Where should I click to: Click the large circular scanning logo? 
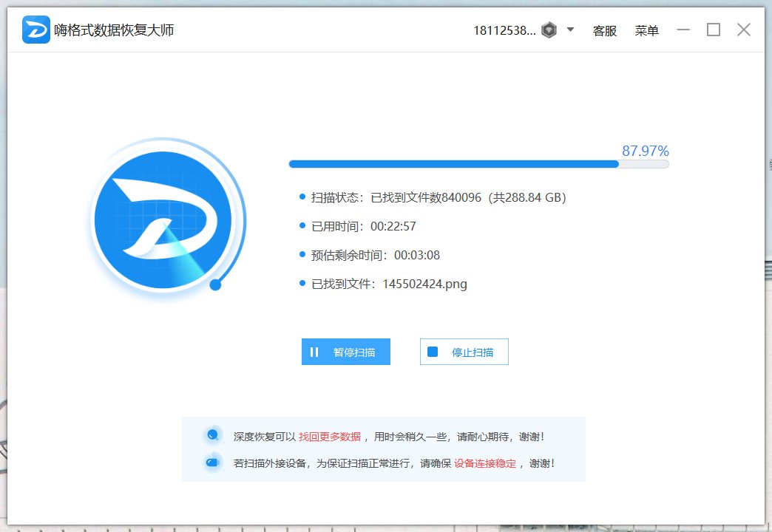pyautogui.click(x=166, y=222)
